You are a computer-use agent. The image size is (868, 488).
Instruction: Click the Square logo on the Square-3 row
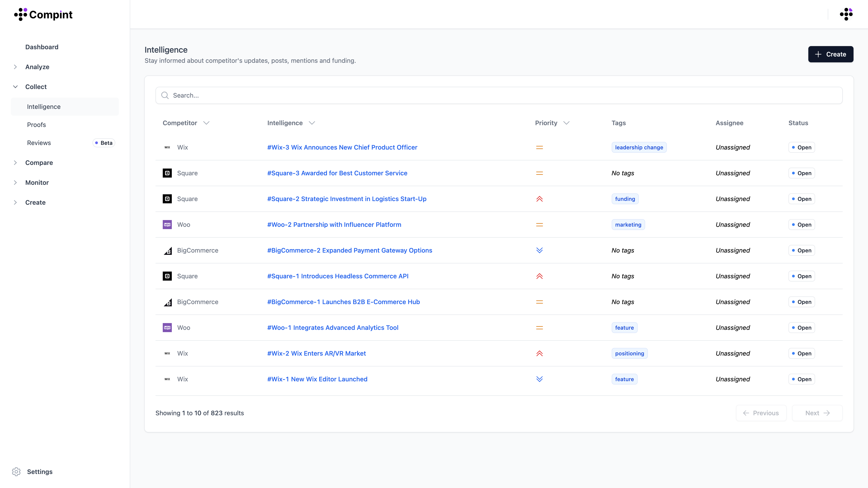click(x=167, y=173)
